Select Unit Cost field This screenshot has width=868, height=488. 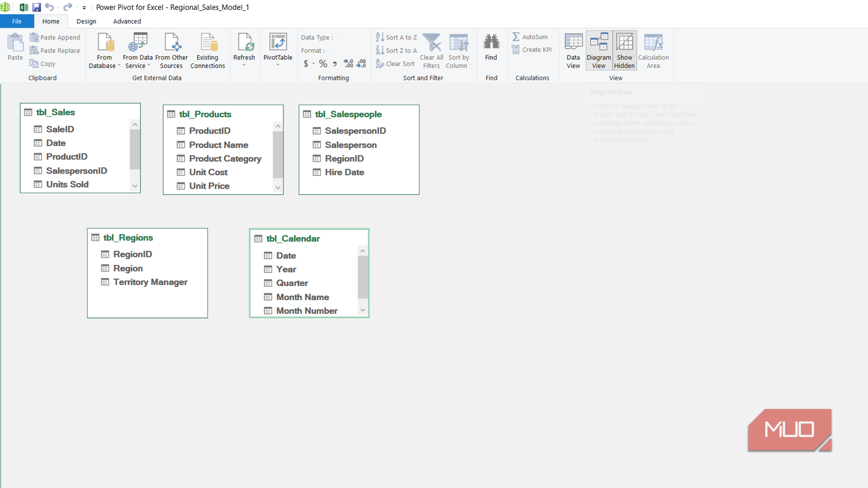tap(208, 172)
